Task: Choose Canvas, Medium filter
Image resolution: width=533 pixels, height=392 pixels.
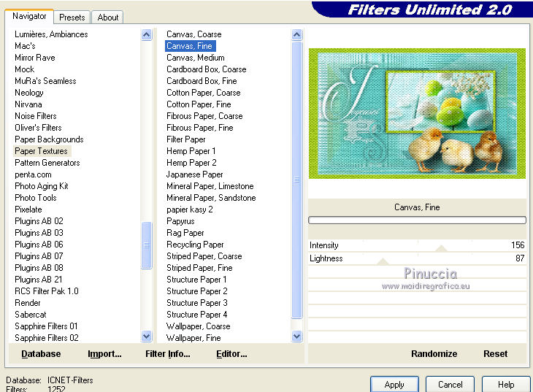Action: tap(196, 58)
